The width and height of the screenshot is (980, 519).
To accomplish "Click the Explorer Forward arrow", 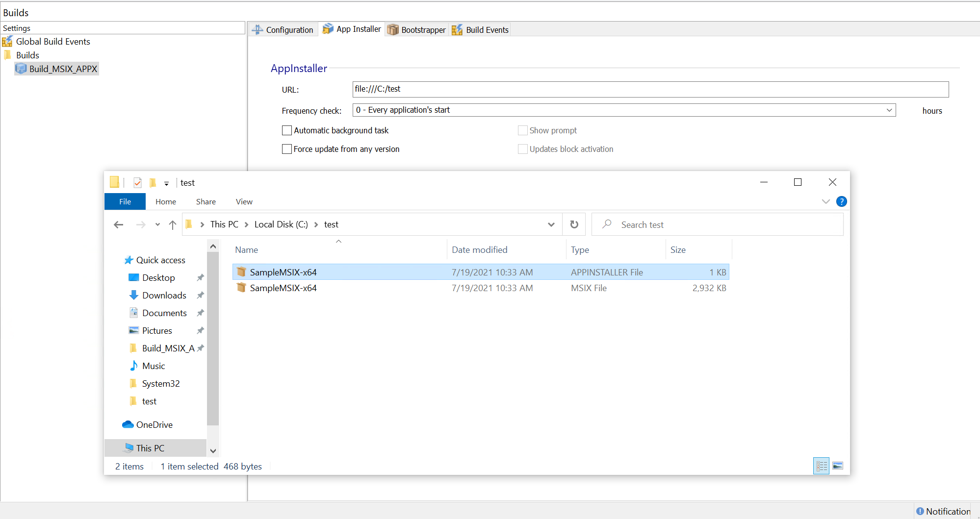I will [x=141, y=224].
